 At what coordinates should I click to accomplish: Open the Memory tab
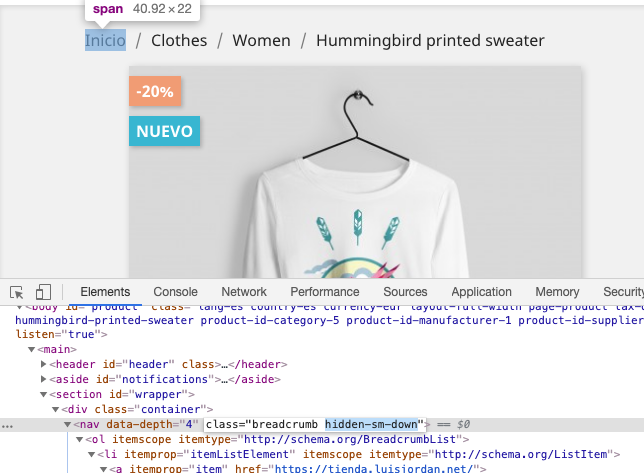[x=557, y=292]
